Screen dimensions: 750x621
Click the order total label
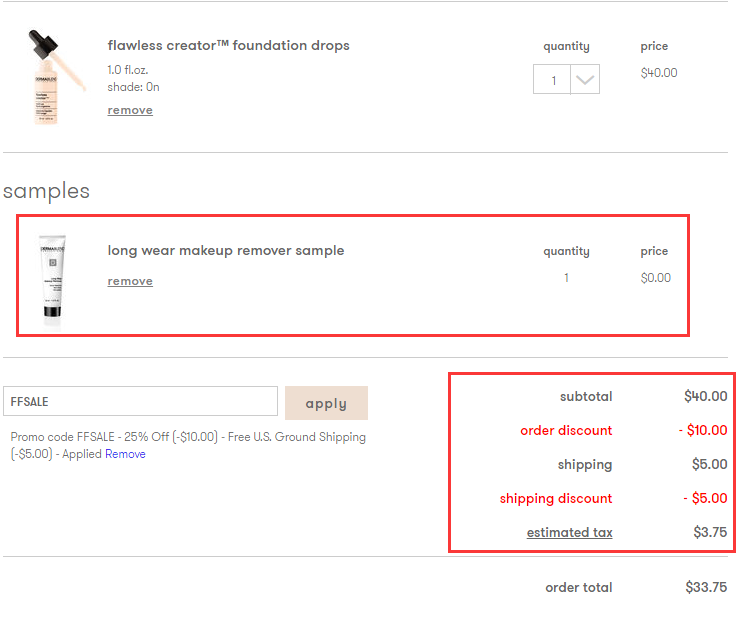pyautogui.click(x=579, y=588)
